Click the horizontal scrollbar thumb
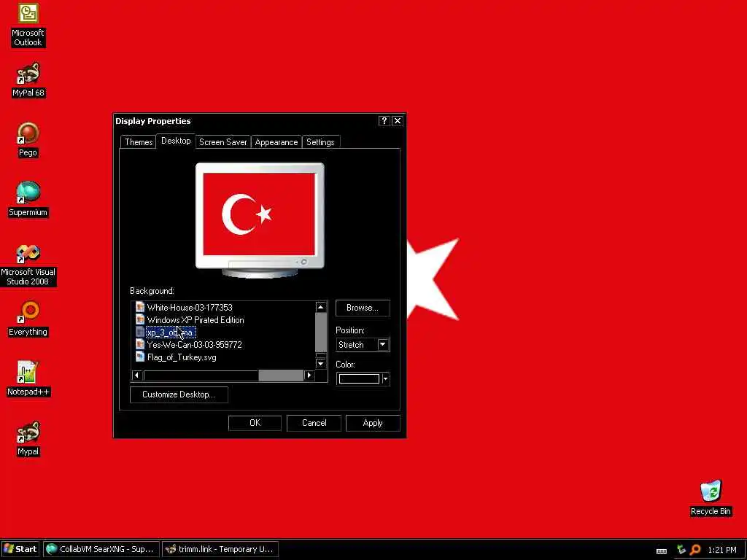 click(x=281, y=376)
